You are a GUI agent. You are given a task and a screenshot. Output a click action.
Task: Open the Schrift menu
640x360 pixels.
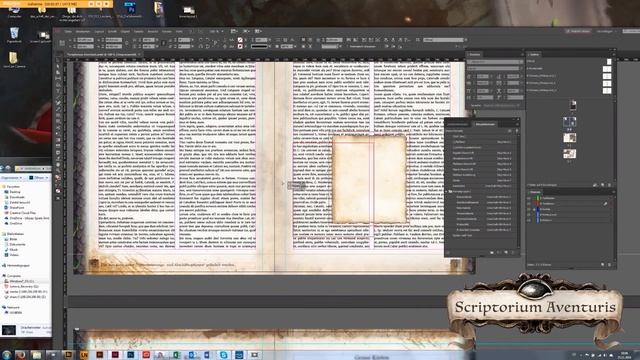click(x=112, y=31)
